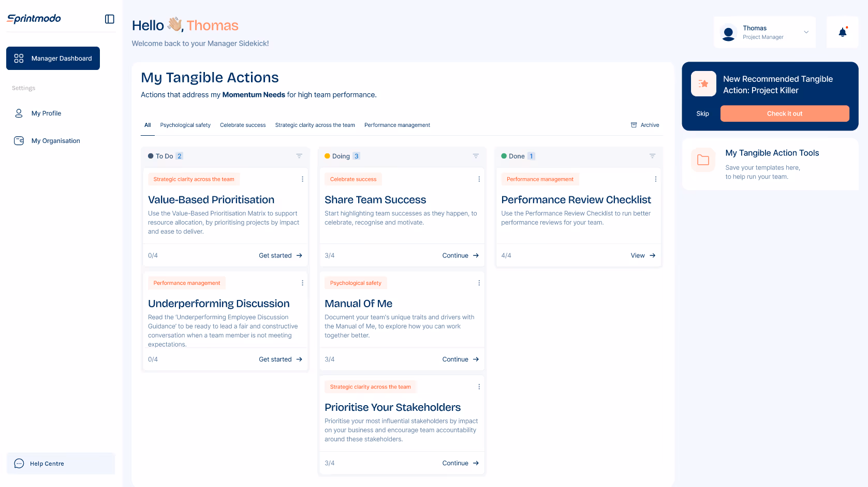Viewport: 868px width, 487px height.
Task: Click the folder icon in Tangible Action Tools
Action: (703, 160)
